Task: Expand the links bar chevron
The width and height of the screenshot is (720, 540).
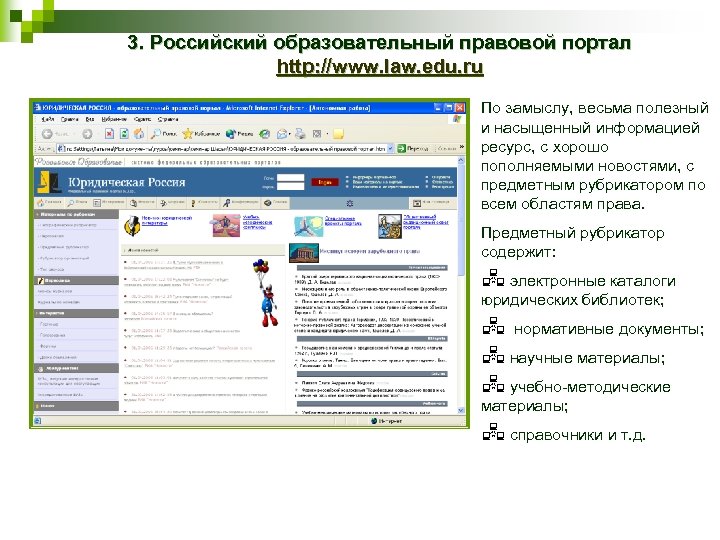Action: coord(461,147)
